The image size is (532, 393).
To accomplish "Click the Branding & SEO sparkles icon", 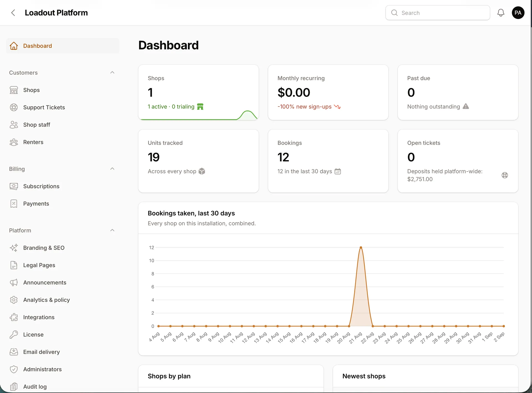I will [14, 248].
